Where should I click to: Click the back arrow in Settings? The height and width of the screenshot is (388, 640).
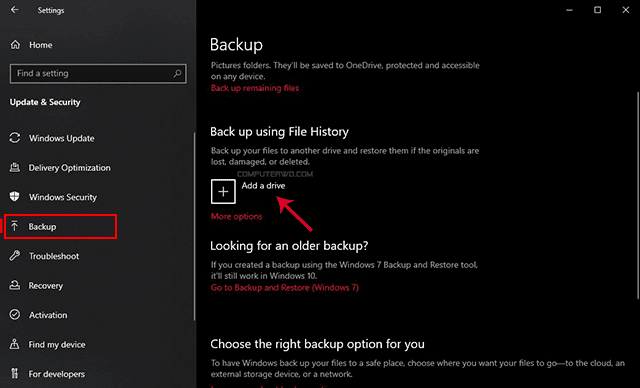15,9
